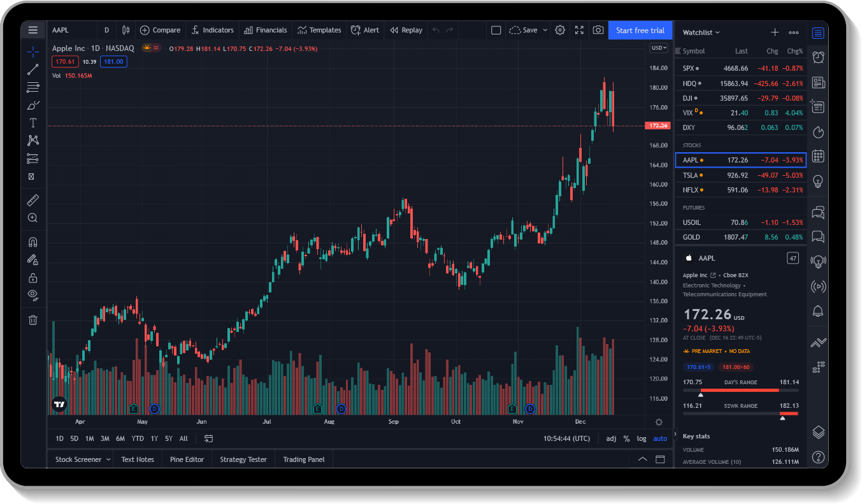The width and height of the screenshot is (862, 504).
Task: Expand the Watchlist dropdown
Action: (701, 32)
